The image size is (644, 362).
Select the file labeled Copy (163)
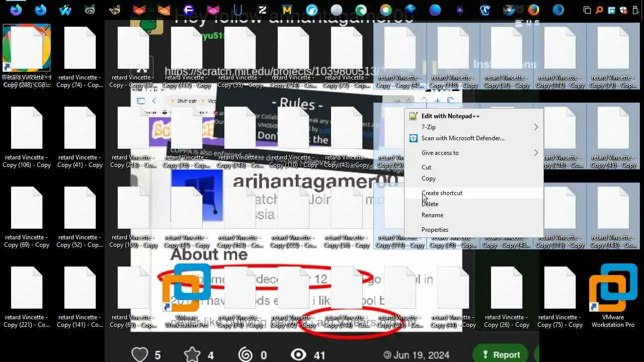click(x=240, y=217)
